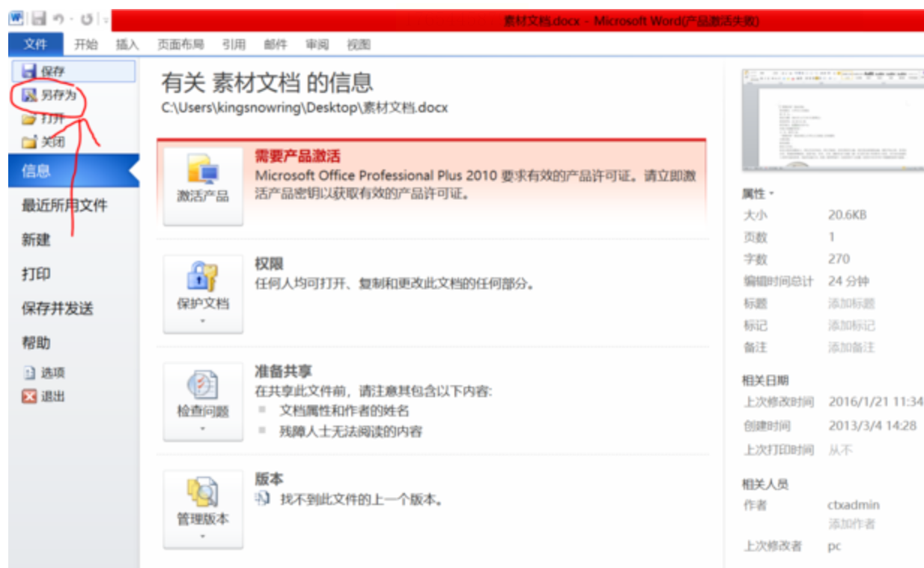Click the file size value 20.6KB
This screenshot has width=924, height=568.
(x=847, y=215)
